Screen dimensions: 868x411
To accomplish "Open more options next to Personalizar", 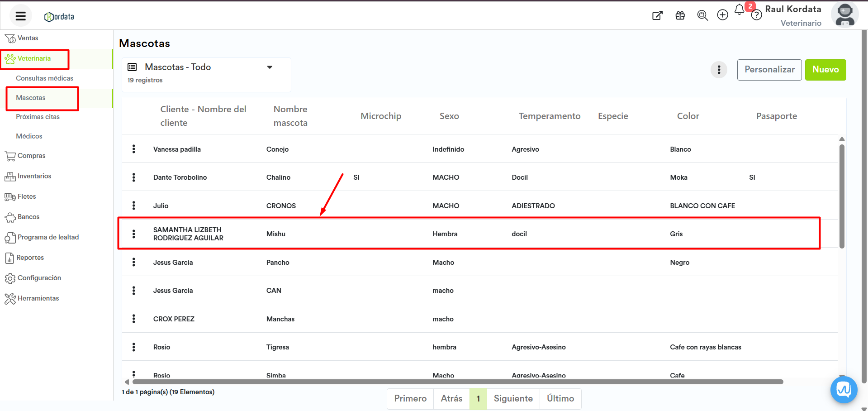I will (719, 70).
